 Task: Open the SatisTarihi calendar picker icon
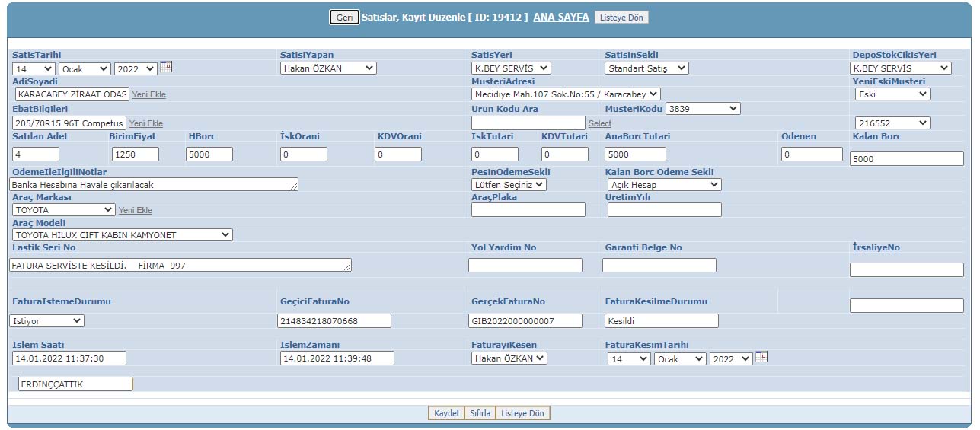[165, 67]
